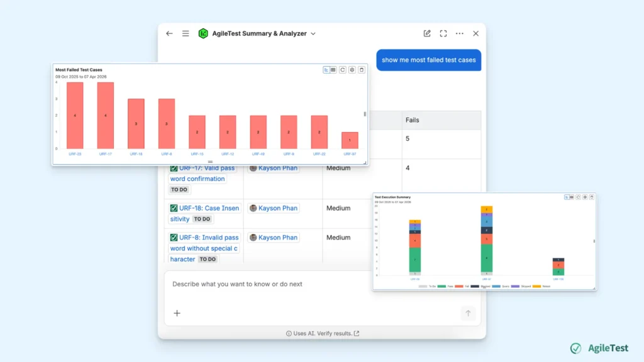Click the green AgileTest hexagon logo
Viewport: 644px width, 362px height.
(x=203, y=34)
